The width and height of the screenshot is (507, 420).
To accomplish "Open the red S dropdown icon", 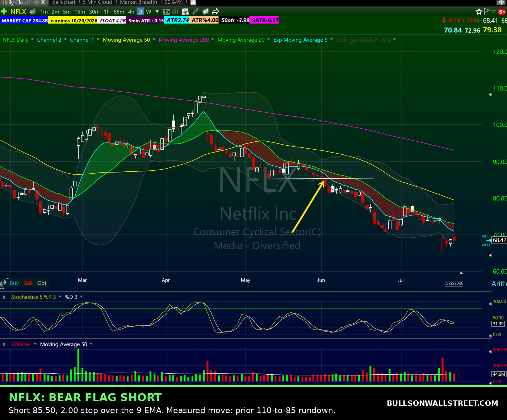I will (502, 12).
